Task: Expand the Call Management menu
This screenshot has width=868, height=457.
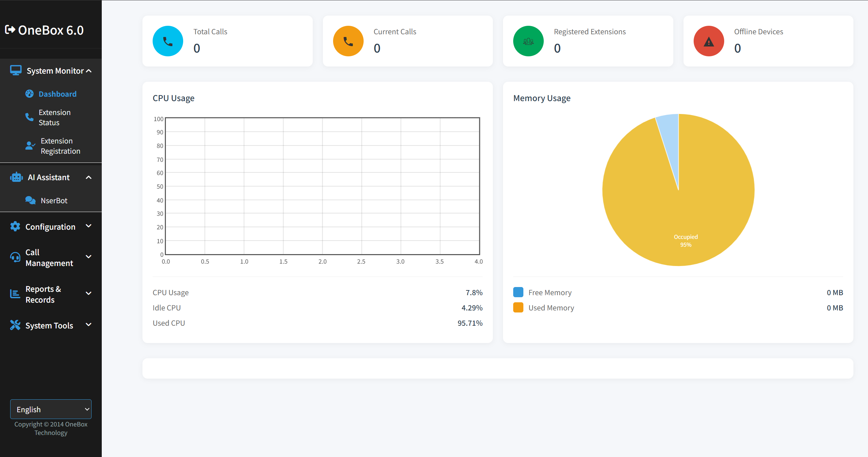Action: (51, 258)
